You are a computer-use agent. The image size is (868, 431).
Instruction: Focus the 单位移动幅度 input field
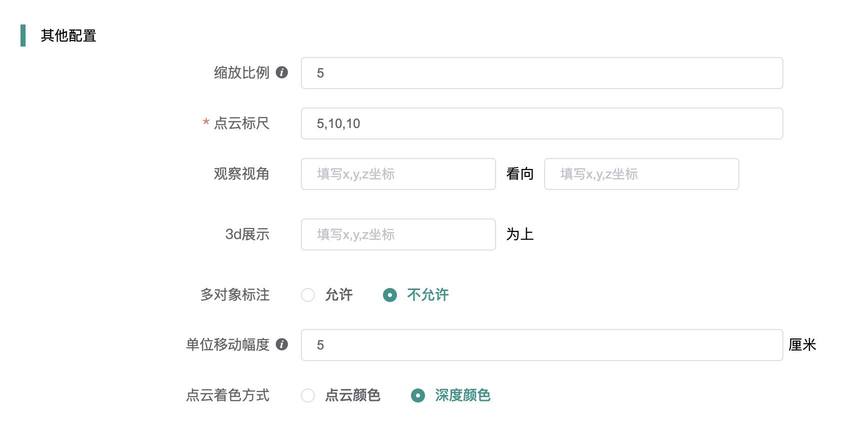(542, 345)
